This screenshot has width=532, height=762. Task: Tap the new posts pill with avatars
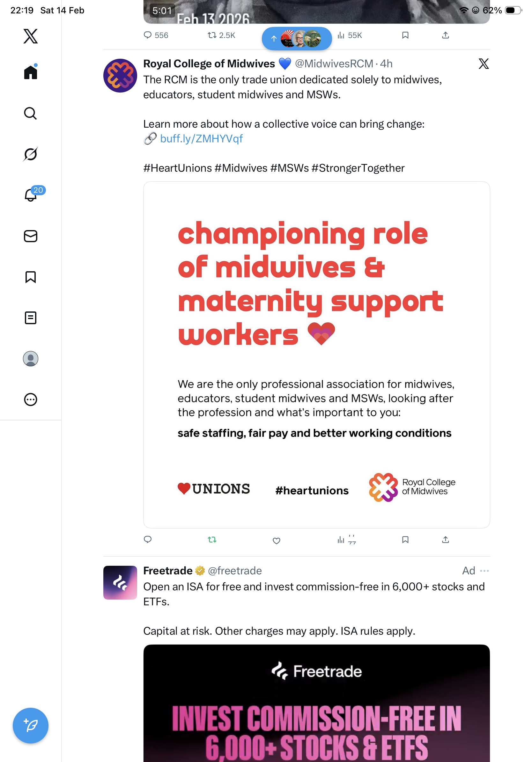point(297,39)
